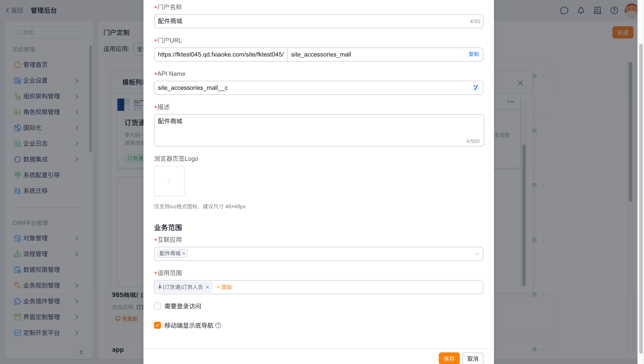
Task: Uncheck the 移动端显示底导航 checkbox
Action: click(x=157, y=325)
